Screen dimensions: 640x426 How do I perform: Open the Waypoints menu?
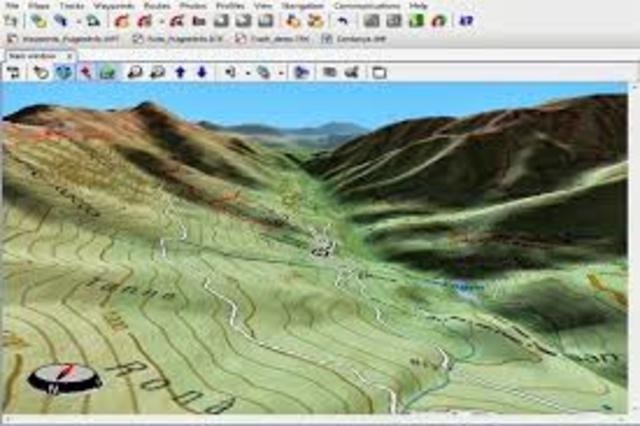coord(115,5)
